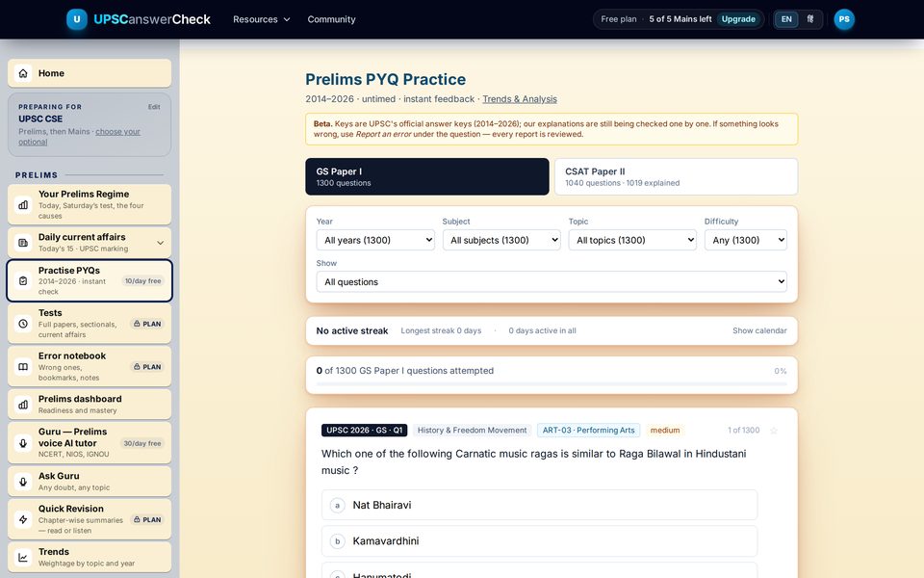The image size is (924, 578).
Task: Click the PLAN lock badge on Error notebook
Action: pyautogui.click(x=147, y=367)
